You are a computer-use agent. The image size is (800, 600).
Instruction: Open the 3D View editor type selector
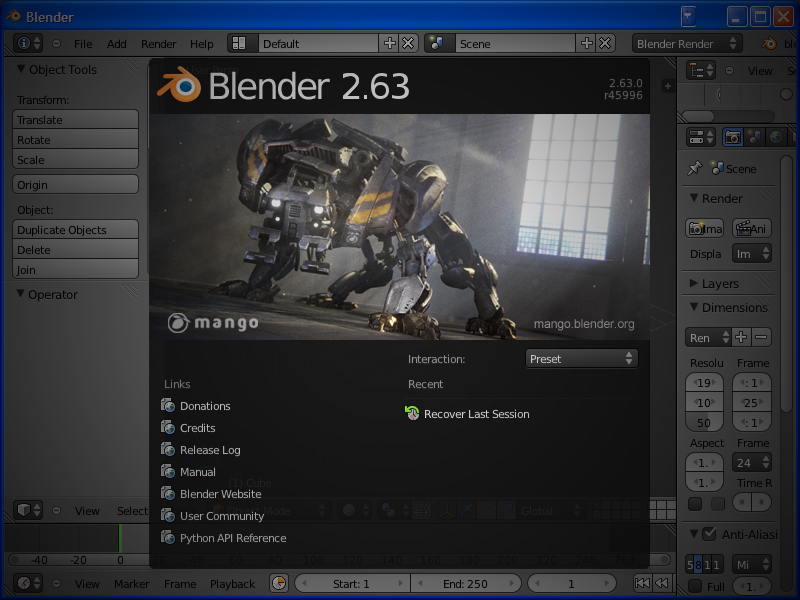(28, 510)
